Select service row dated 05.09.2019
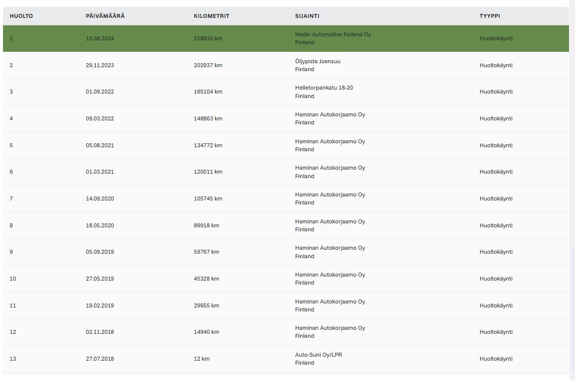 click(286, 252)
